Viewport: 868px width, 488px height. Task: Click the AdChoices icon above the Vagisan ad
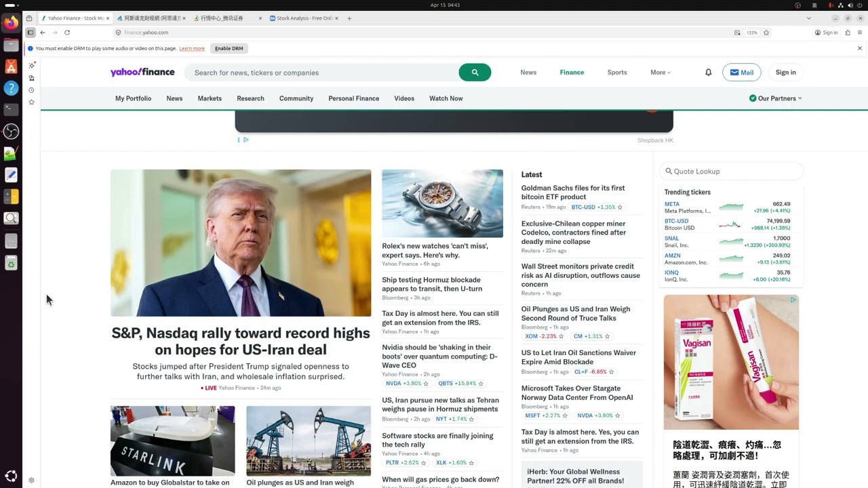(x=793, y=300)
